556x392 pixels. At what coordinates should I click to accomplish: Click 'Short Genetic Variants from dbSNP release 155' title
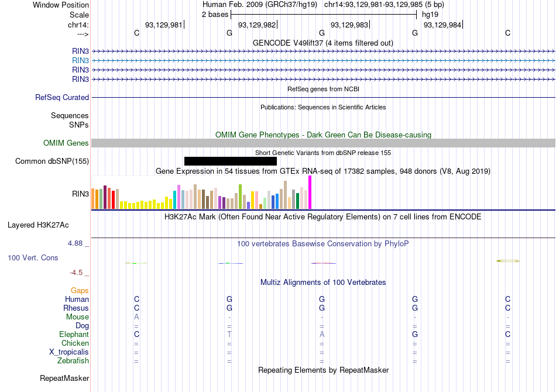pyautogui.click(x=323, y=153)
